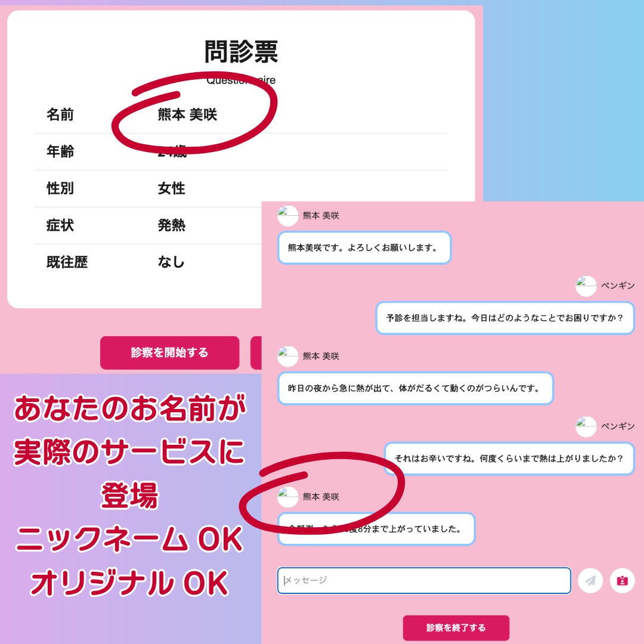This screenshot has height=644, width=644.
Task: Click the 女性 gender value
Action: coord(171,188)
